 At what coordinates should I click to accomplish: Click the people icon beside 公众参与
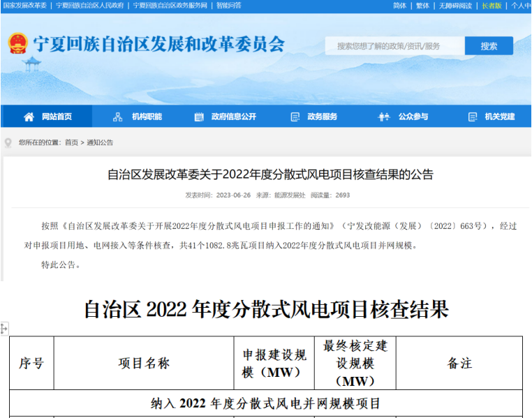[384, 117]
